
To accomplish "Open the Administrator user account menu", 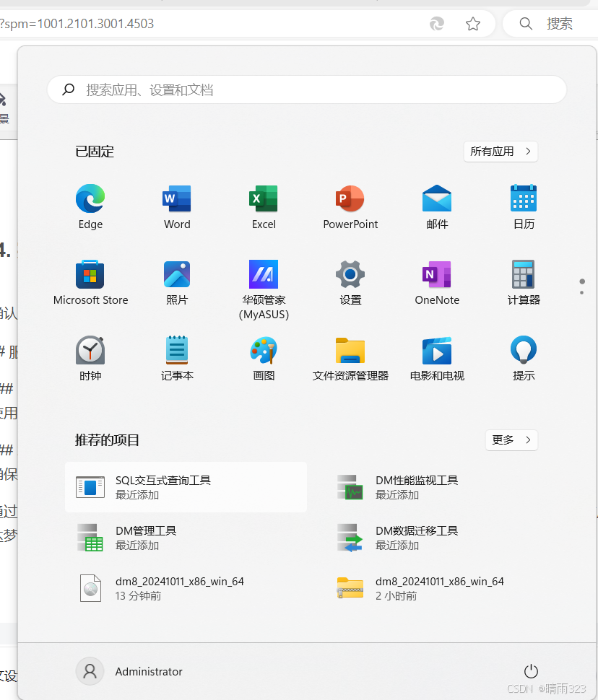I will pyautogui.click(x=129, y=671).
